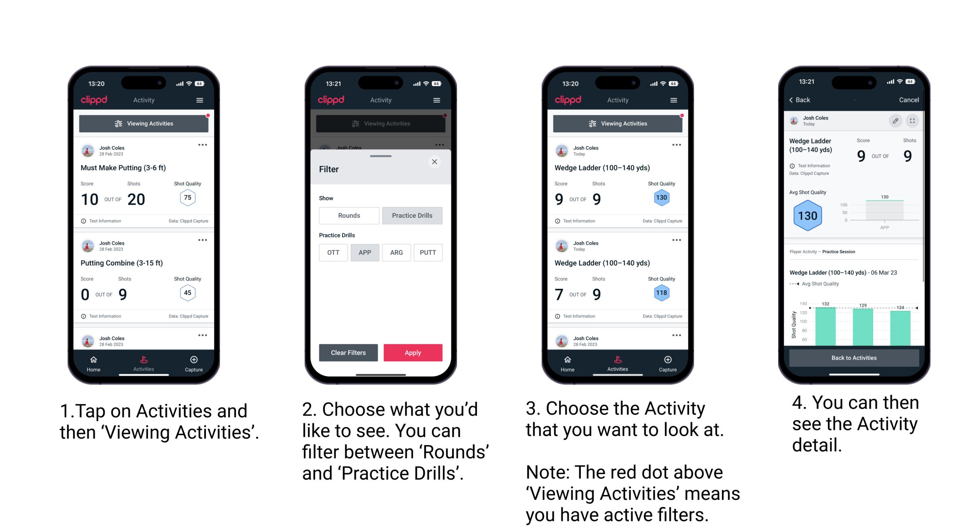The width and height of the screenshot is (980, 527).
Task: Toggle the 'Practice Drills' filter button on
Action: (x=413, y=216)
